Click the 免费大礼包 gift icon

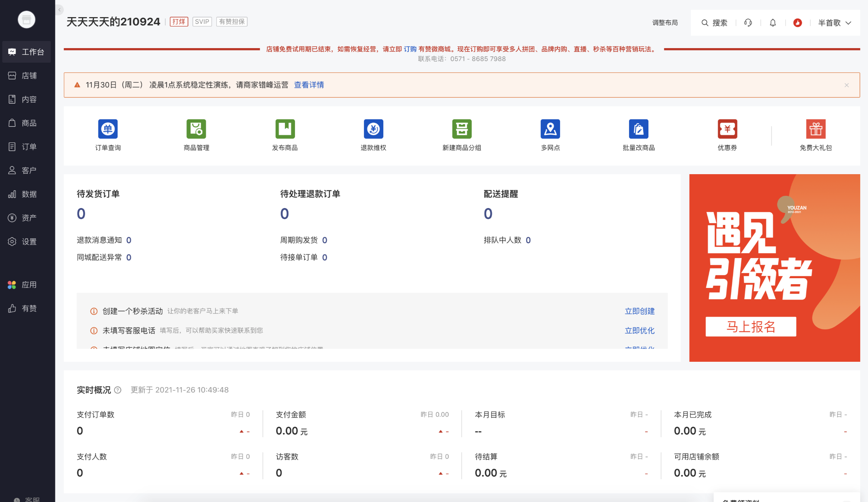click(x=816, y=129)
